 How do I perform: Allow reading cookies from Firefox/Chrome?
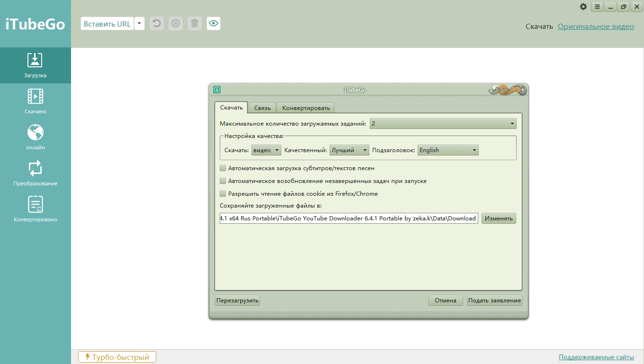point(223,194)
